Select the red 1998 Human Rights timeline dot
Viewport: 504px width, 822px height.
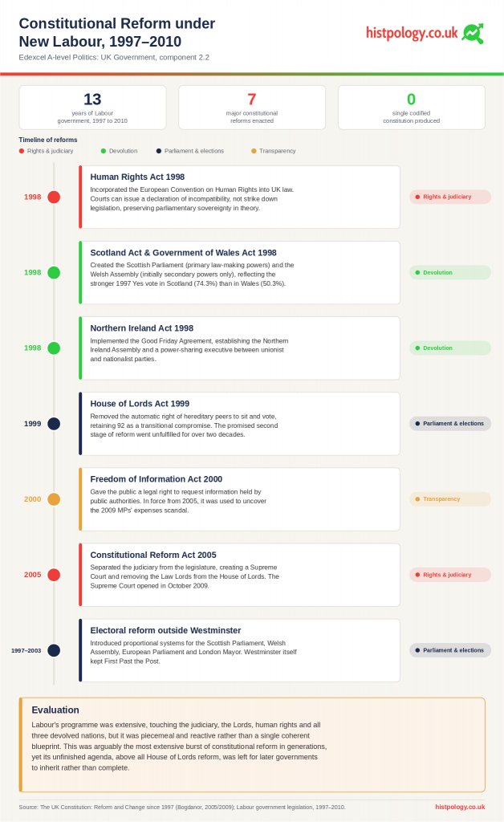click(x=54, y=197)
